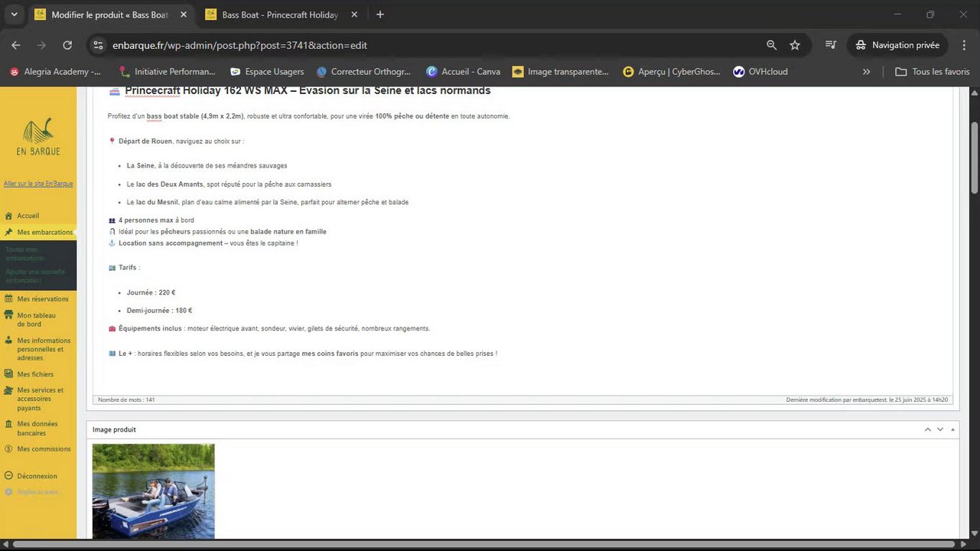
Task: Open the Initiative Performan... bookmark
Action: [x=166, y=72]
